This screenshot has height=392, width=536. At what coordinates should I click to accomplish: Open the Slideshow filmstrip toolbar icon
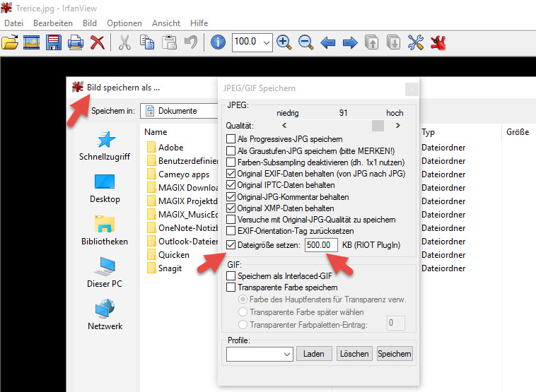[31, 42]
